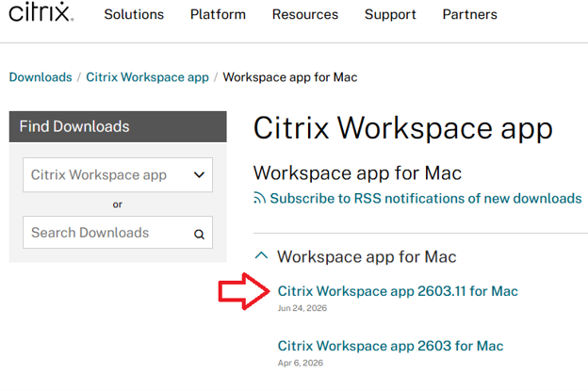This screenshot has height=391, width=588.
Task: Click the search magnifier icon
Action: pos(199,235)
